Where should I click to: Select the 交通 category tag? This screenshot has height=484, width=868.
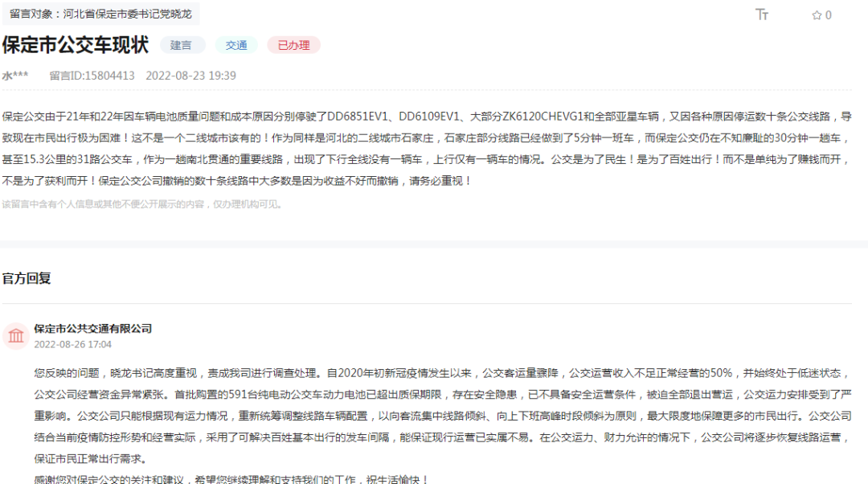click(236, 45)
